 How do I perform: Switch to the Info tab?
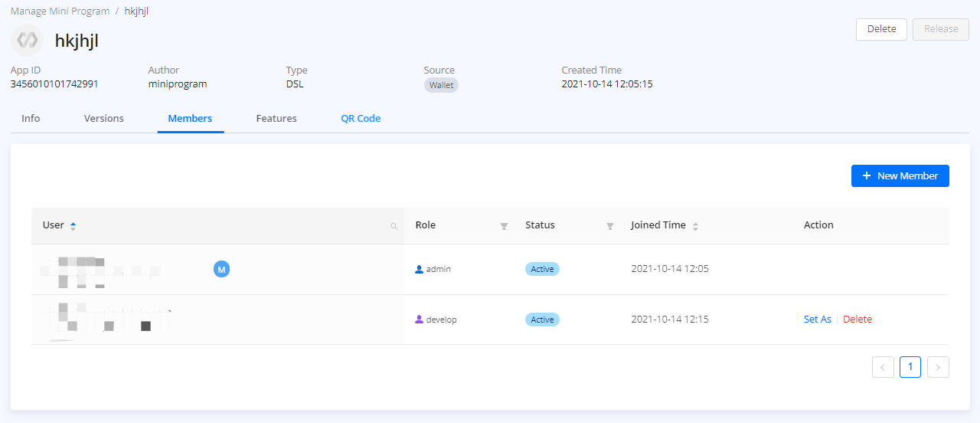click(x=31, y=119)
